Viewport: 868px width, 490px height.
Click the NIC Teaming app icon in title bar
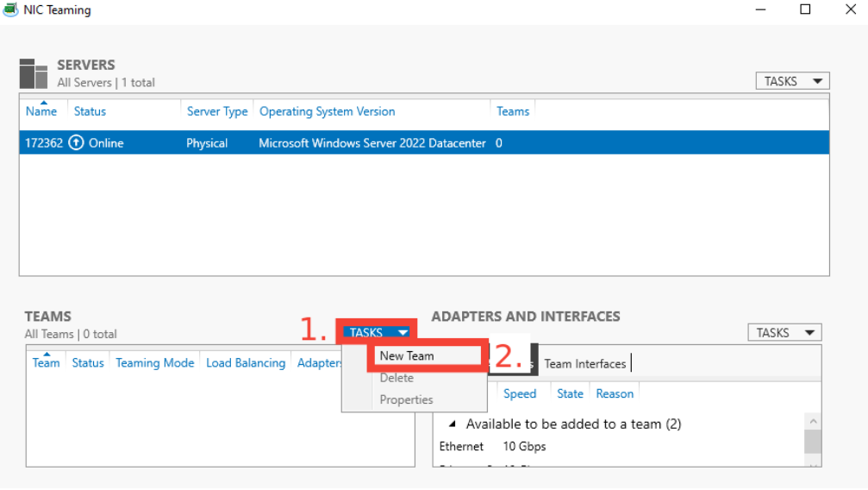pos(11,10)
